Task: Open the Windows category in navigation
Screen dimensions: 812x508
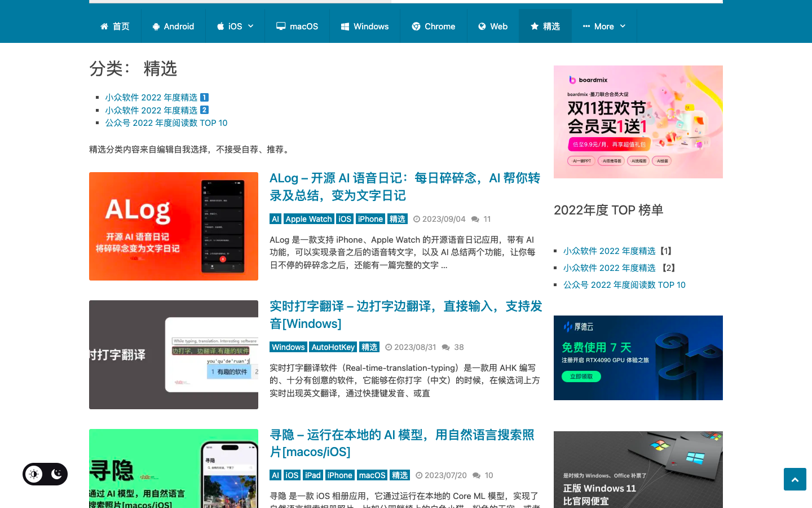Action: click(365, 27)
